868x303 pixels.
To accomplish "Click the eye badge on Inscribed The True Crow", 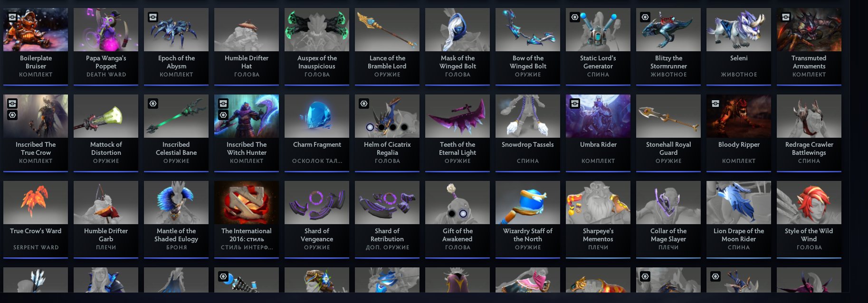I will [x=12, y=115].
